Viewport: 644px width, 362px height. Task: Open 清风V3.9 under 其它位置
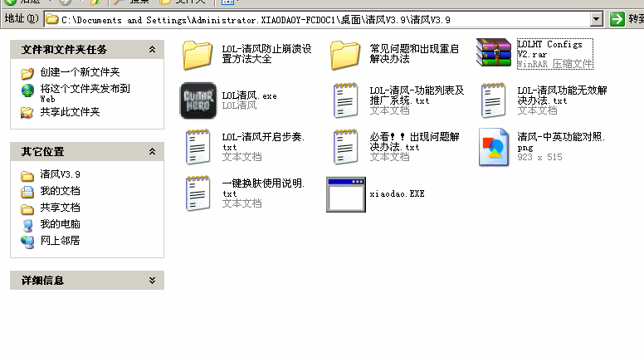[60, 174]
